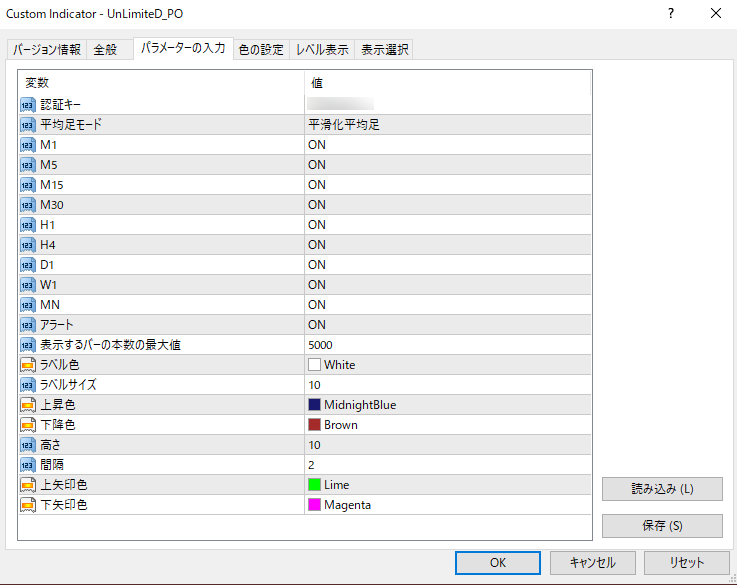
Task: Toggle the H1 ON value
Action: coord(447,225)
